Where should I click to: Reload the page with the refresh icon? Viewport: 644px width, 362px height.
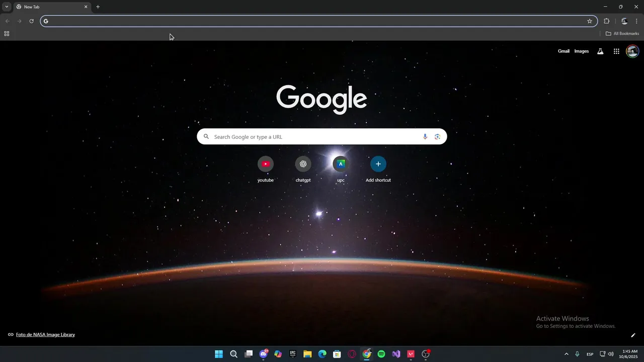pyautogui.click(x=31, y=21)
